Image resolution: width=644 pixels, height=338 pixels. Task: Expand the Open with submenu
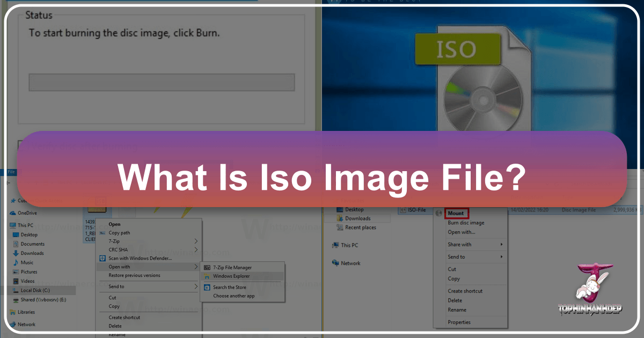(119, 267)
